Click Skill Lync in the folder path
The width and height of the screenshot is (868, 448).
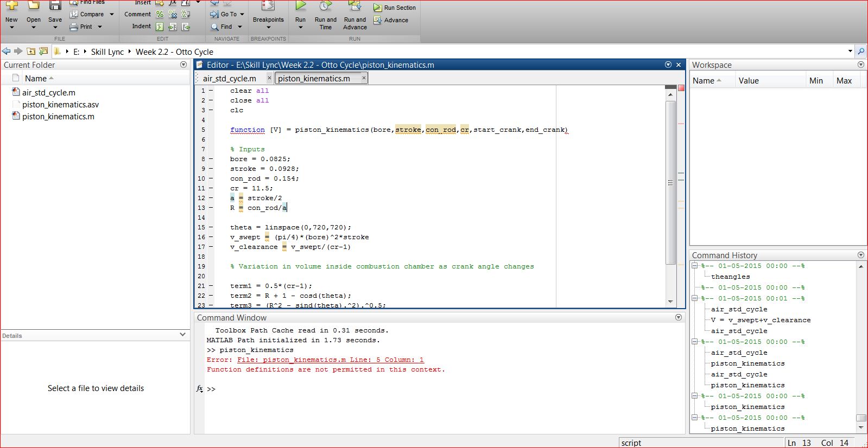(107, 52)
